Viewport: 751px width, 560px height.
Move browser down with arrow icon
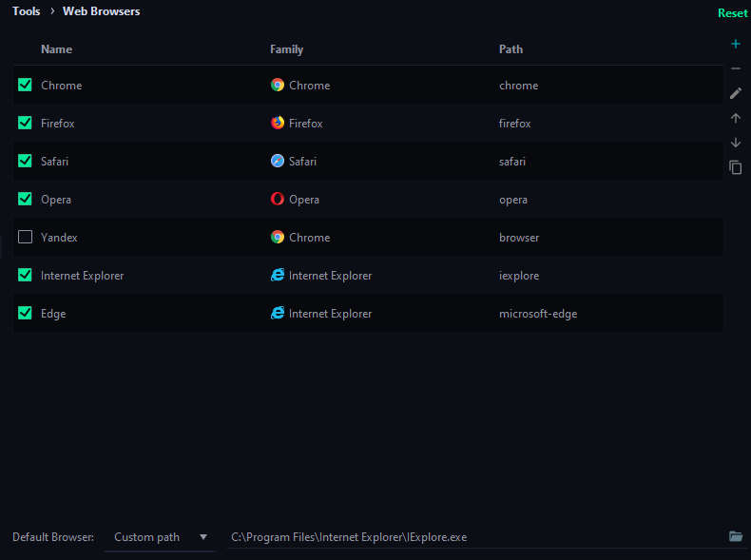pyautogui.click(x=735, y=143)
